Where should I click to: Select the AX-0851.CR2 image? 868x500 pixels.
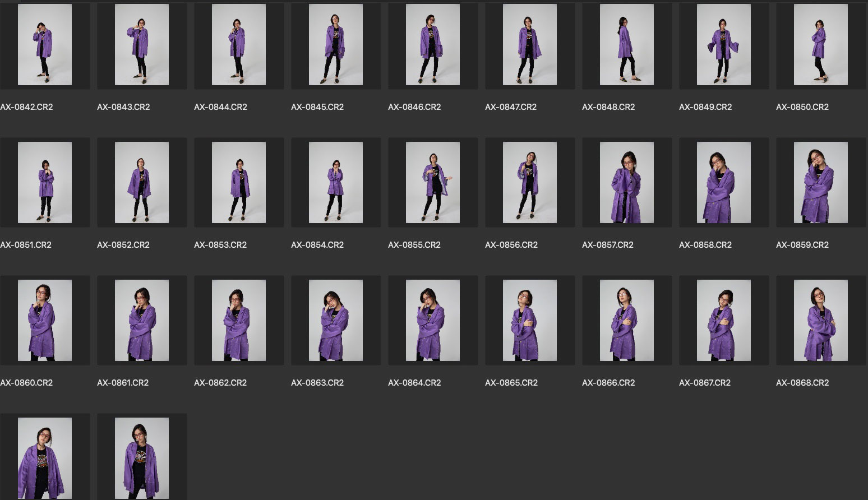(45, 183)
